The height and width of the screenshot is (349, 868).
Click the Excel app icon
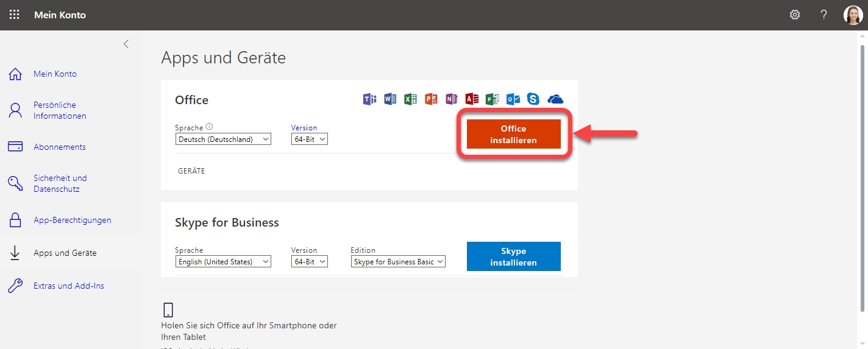pyautogui.click(x=410, y=99)
